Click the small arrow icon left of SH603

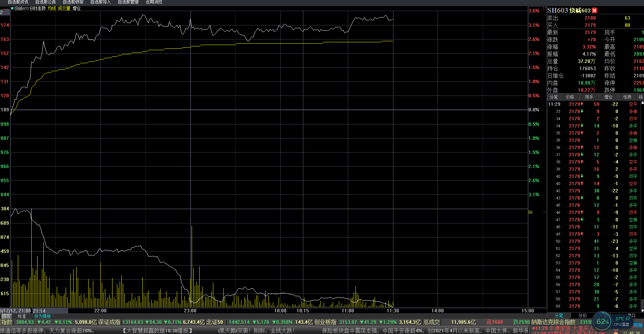545,8
